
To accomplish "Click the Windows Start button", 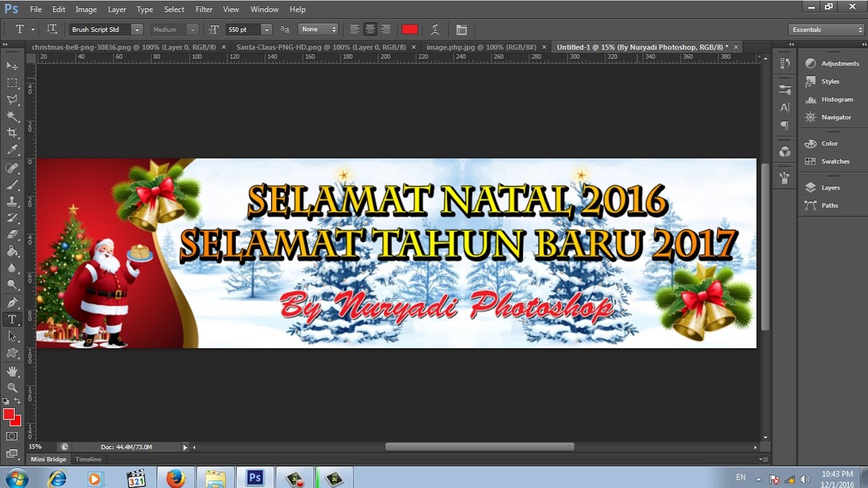I will (x=16, y=478).
